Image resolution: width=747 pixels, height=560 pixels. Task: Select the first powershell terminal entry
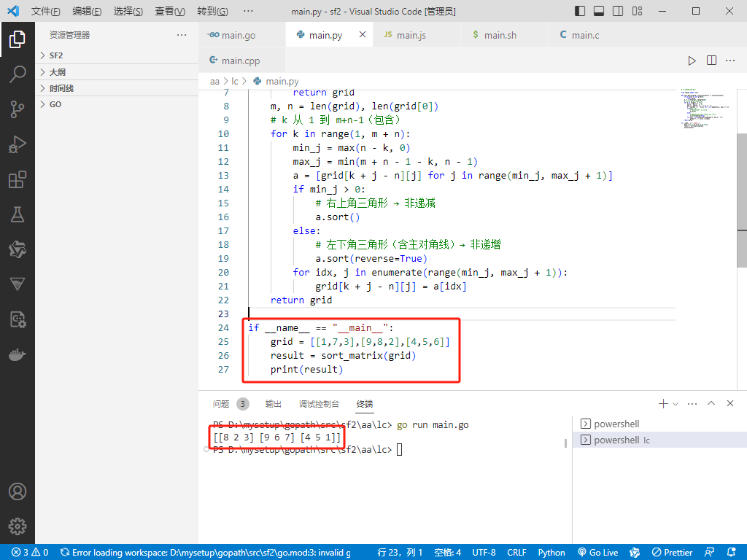[659, 424]
